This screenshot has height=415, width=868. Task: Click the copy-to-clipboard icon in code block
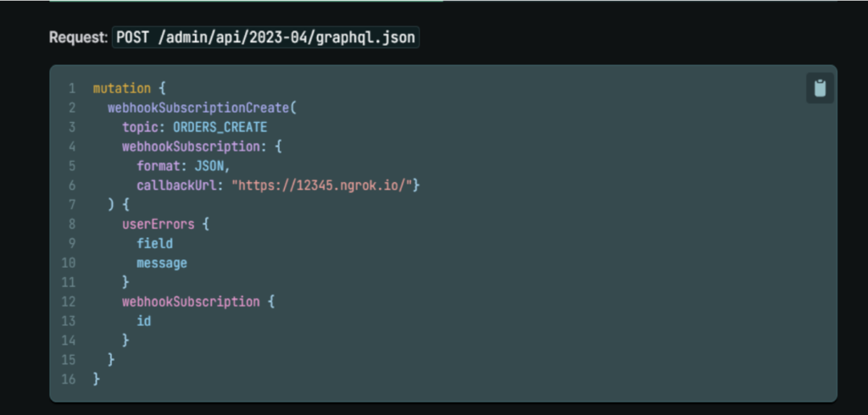(x=820, y=89)
